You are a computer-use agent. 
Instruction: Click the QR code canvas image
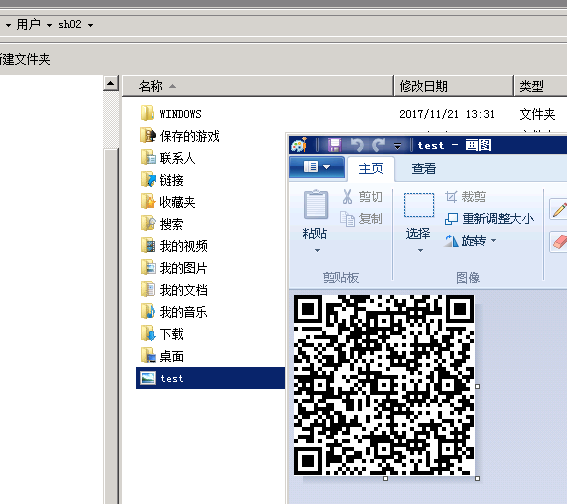click(x=384, y=385)
